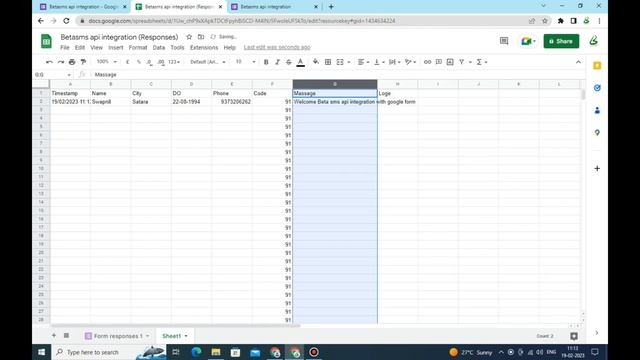Expand the merge cells options arrow
This screenshot has width=640, height=360.
click(349, 62)
